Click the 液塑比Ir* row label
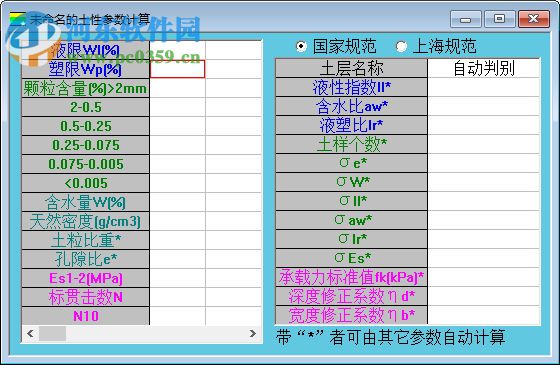This screenshot has width=560, height=365. pos(351,125)
